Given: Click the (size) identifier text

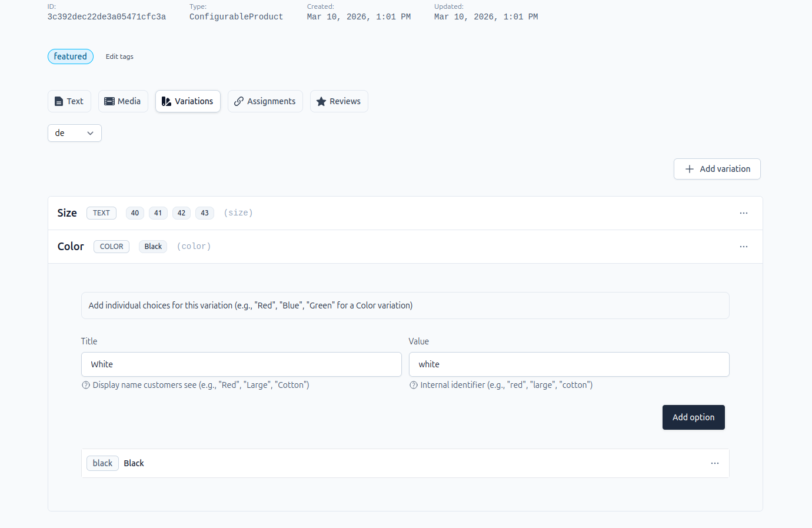Looking at the screenshot, I should [238, 213].
